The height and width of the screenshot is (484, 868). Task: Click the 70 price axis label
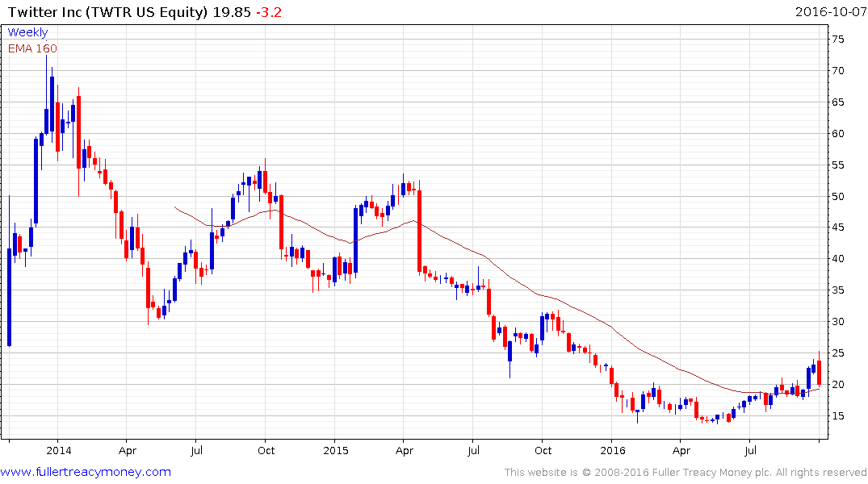(x=837, y=71)
